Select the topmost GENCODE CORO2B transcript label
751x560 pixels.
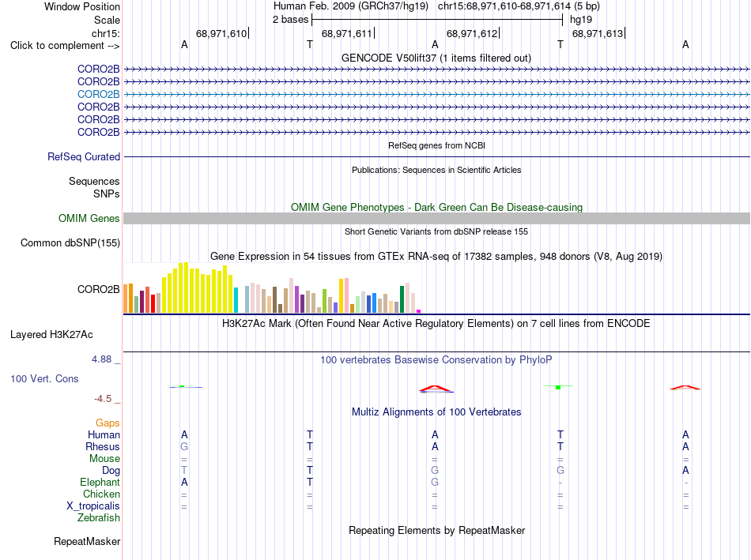pyautogui.click(x=98, y=69)
